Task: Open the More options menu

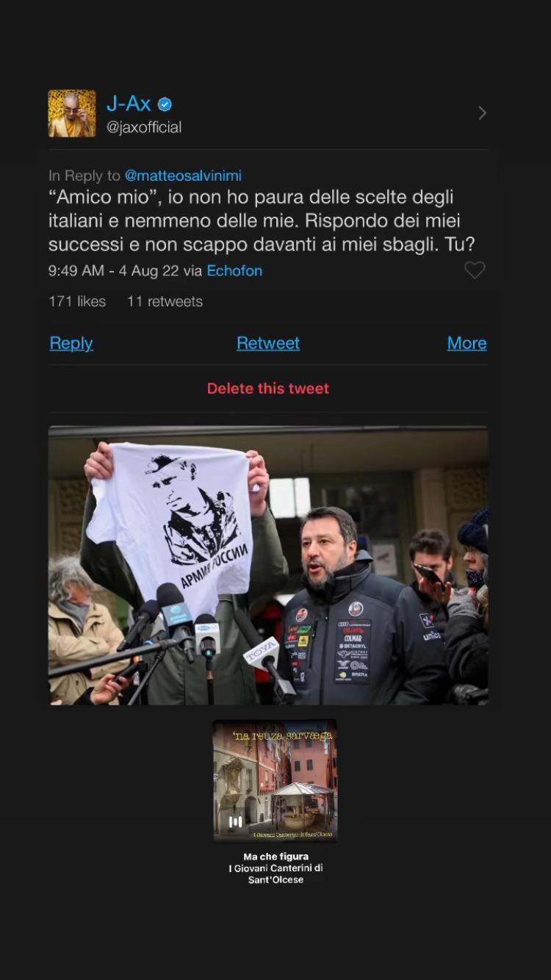Action: coord(467,343)
